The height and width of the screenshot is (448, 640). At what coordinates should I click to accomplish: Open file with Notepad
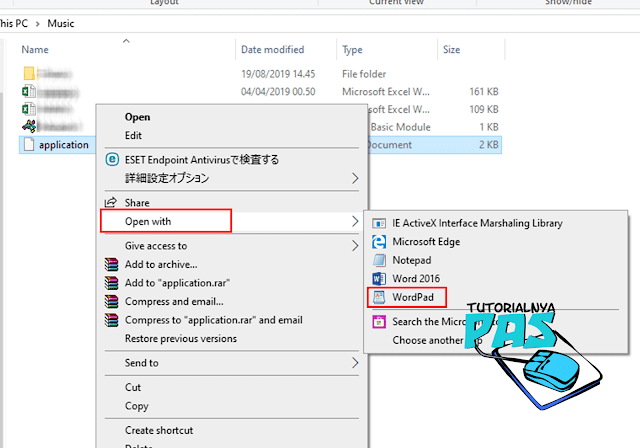click(x=411, y=260)
